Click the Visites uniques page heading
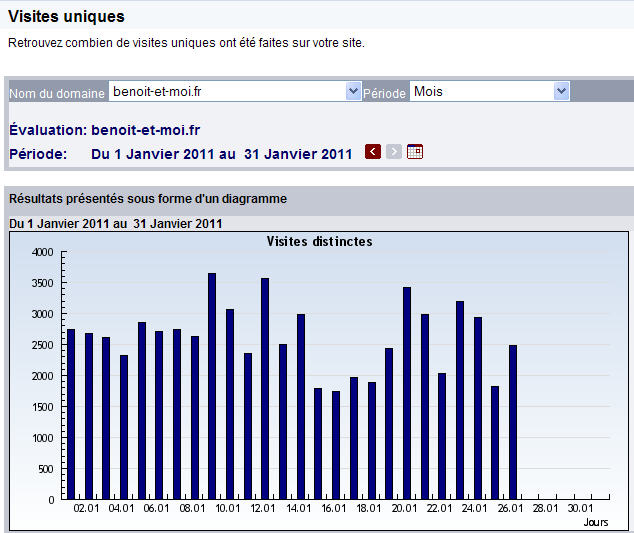 [67, 16]
